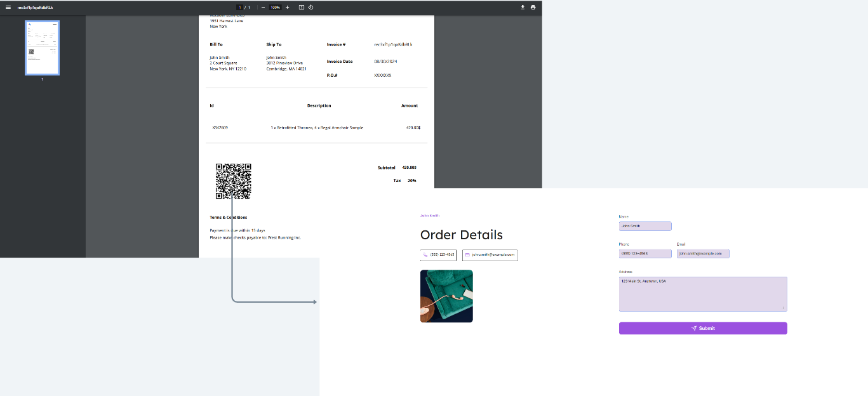
Task: Click the "2 Court Square" billing address line
Action: point(224,63)
